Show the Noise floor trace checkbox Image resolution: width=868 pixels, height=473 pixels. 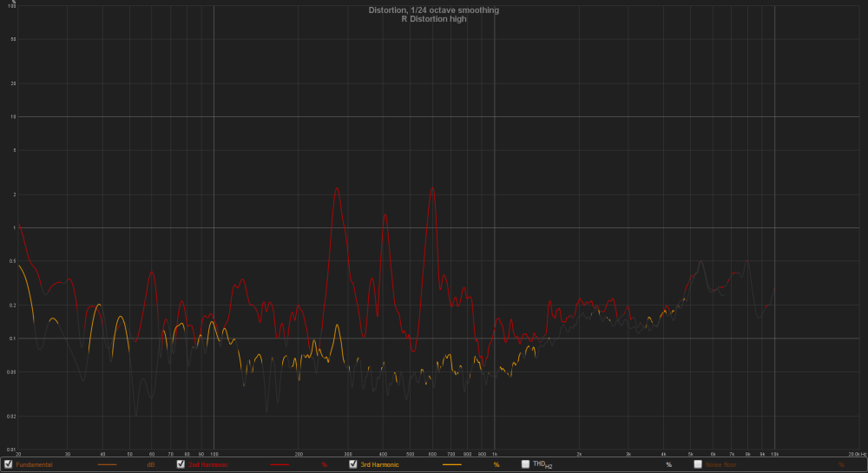pyautogui.click(x=698, y=464)
